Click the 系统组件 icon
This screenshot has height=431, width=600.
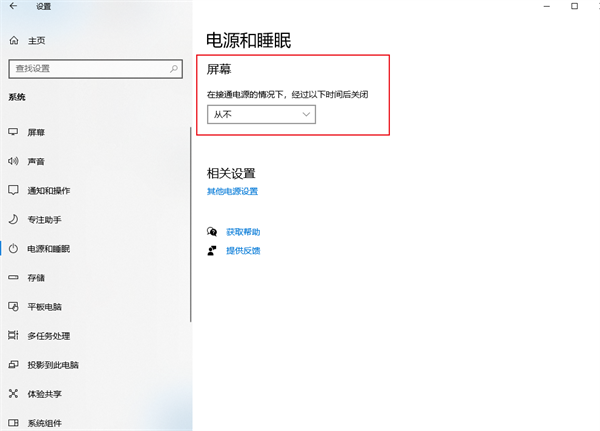click(x=13, y=423)
